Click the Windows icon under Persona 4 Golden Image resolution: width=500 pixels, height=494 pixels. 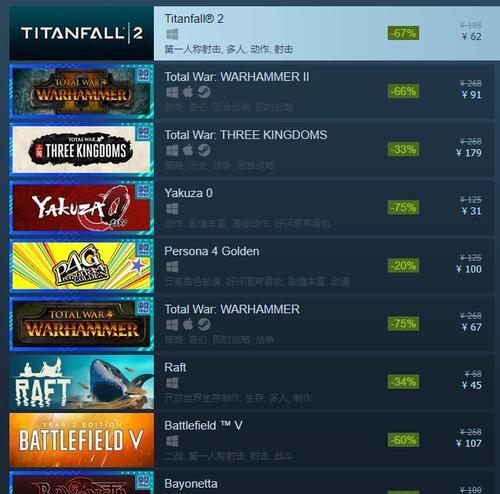point(172,267)
